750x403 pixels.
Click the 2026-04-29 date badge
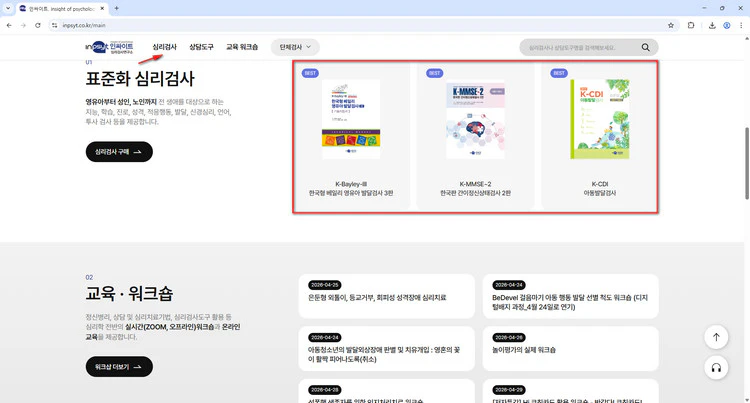[508, 390]
